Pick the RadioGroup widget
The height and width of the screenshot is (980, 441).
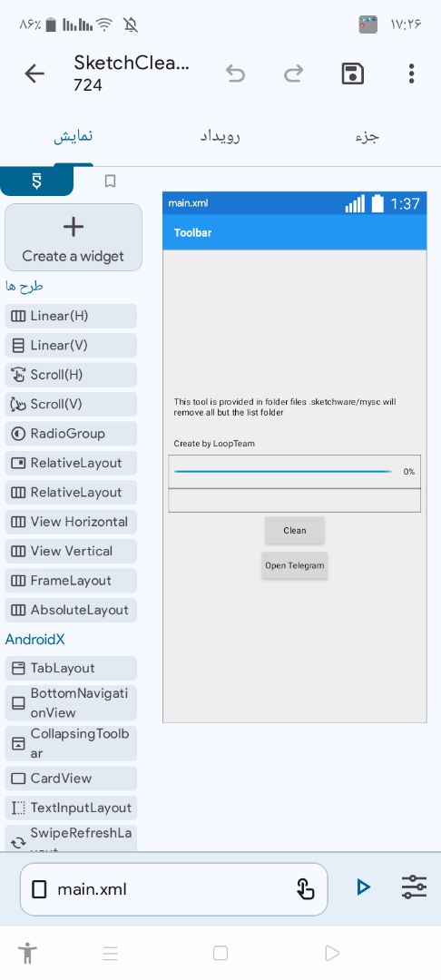[71, 433]
